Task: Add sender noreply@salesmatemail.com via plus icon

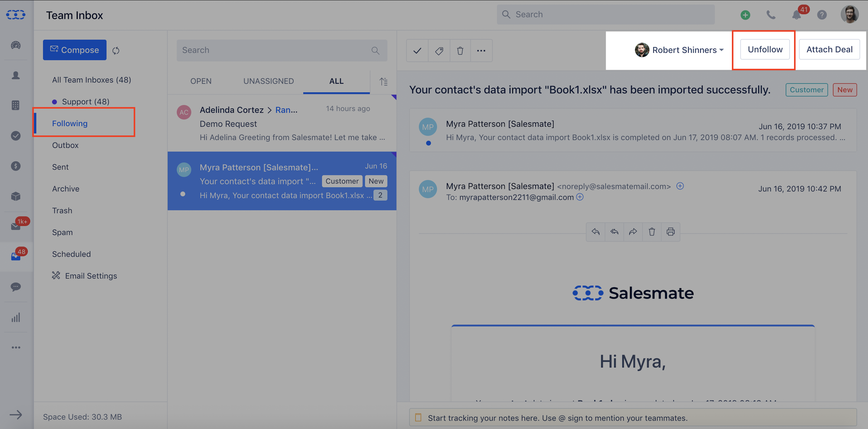Action: (680, 186)
